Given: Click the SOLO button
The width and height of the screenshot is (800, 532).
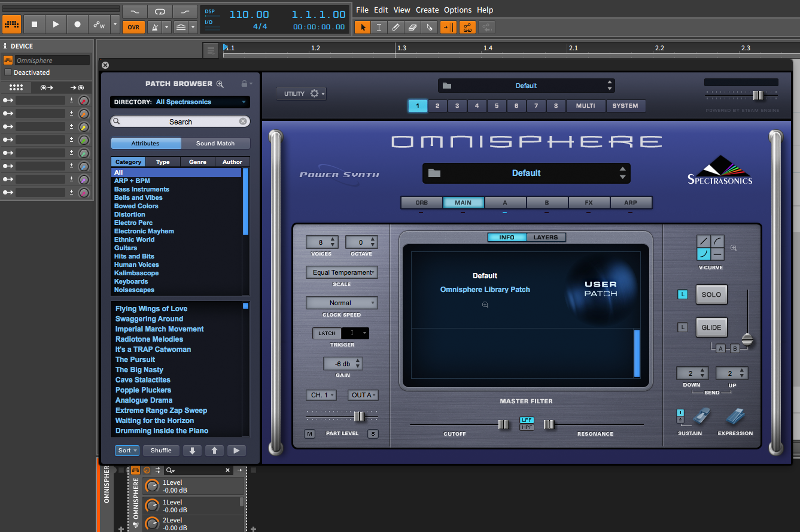Looking at the screenshot, I should [x=711, y=294].
